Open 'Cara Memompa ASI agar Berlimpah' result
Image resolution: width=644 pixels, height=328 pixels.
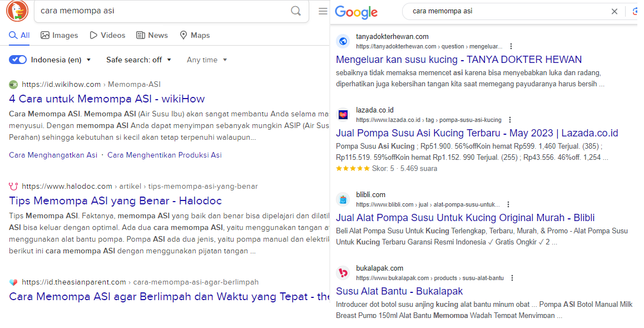pos(169,297)
